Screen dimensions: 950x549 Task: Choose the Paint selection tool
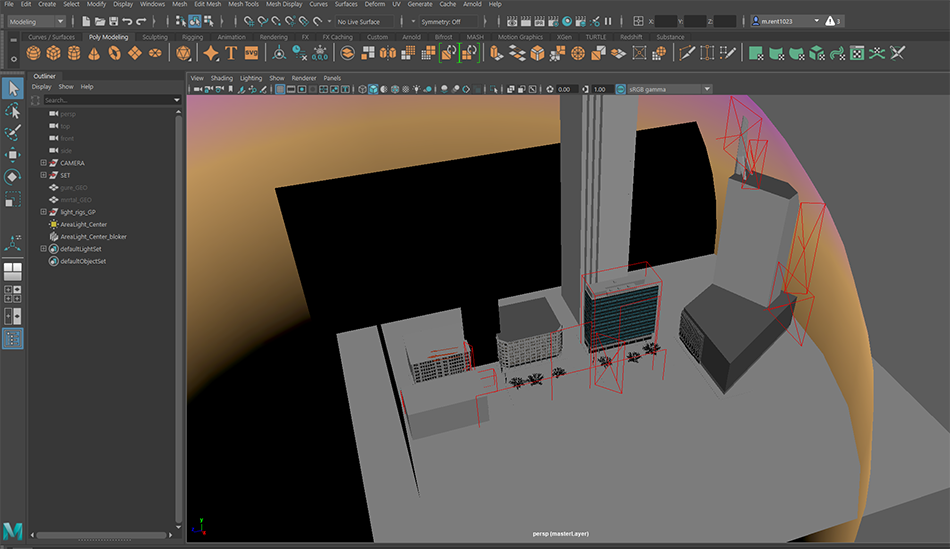point(13,133)
